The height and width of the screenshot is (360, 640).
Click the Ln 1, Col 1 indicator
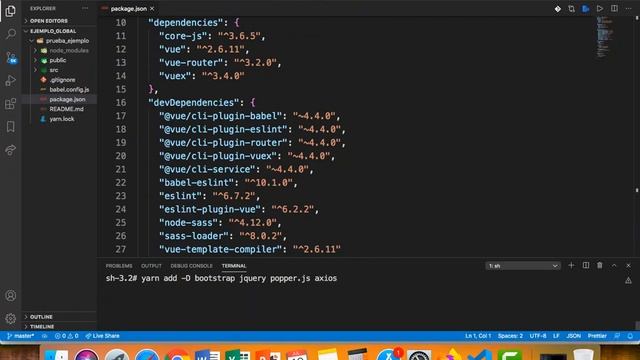click(478, 336)
